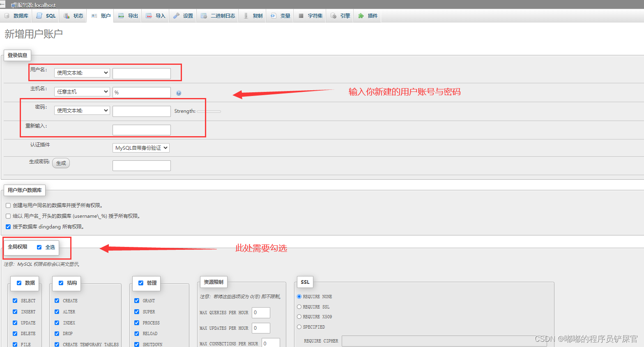Check create database with same name option
This screenshot has width=644, height=347.
tap(8, 205)
